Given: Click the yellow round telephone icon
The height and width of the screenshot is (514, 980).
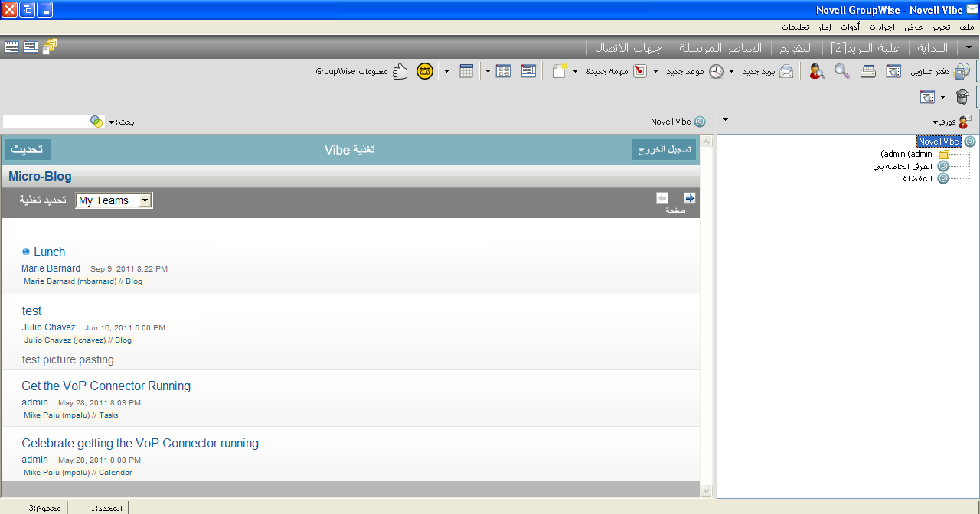Looking at the screenshot, I should (x=425, y=71).
